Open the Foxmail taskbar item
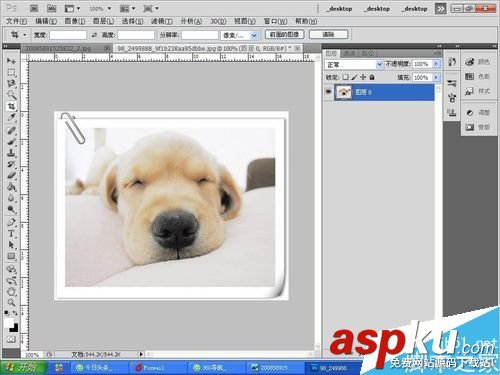The image size is (500, 375). pyautogui.click(x=157, y=368)
